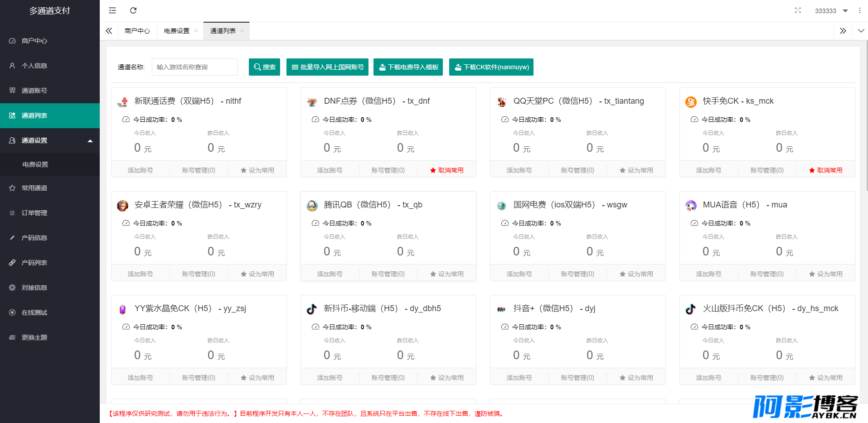Open 产码列表 in sidebar

pos(50,263)
